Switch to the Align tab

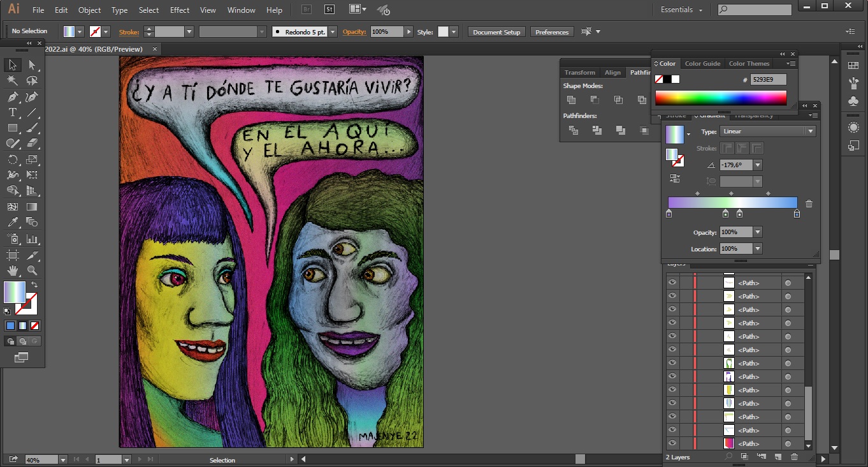[x=612, y=73]
